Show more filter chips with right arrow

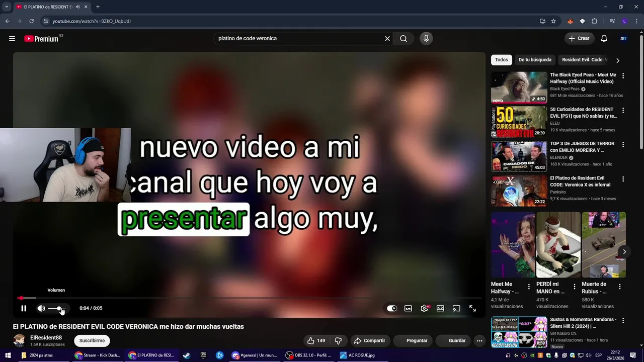(618, 60)
